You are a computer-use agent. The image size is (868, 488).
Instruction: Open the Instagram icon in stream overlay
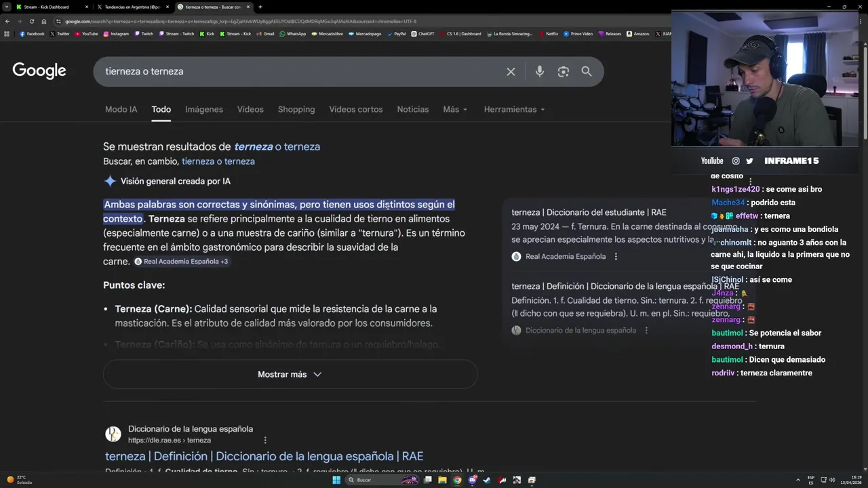tap(736, 161)
